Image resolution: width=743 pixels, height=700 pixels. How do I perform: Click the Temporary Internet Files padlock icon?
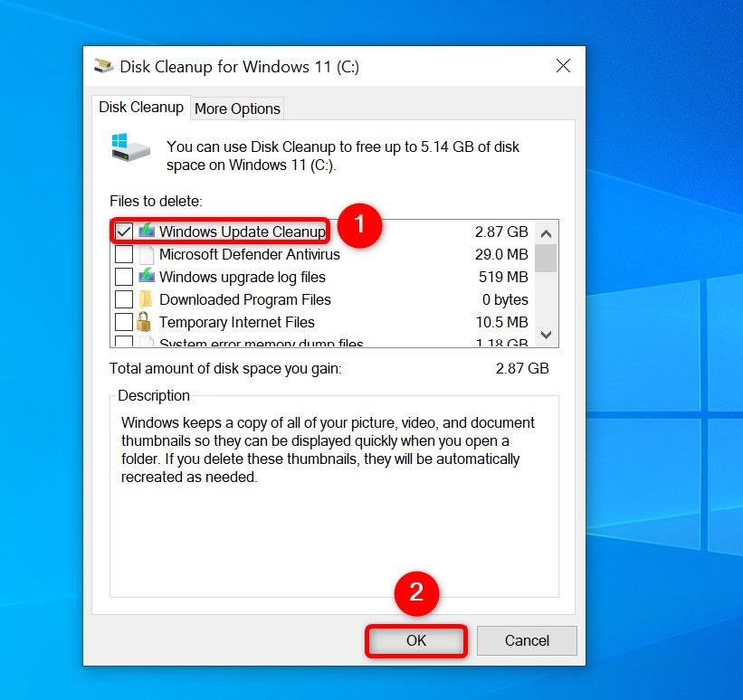pos(146,322)
